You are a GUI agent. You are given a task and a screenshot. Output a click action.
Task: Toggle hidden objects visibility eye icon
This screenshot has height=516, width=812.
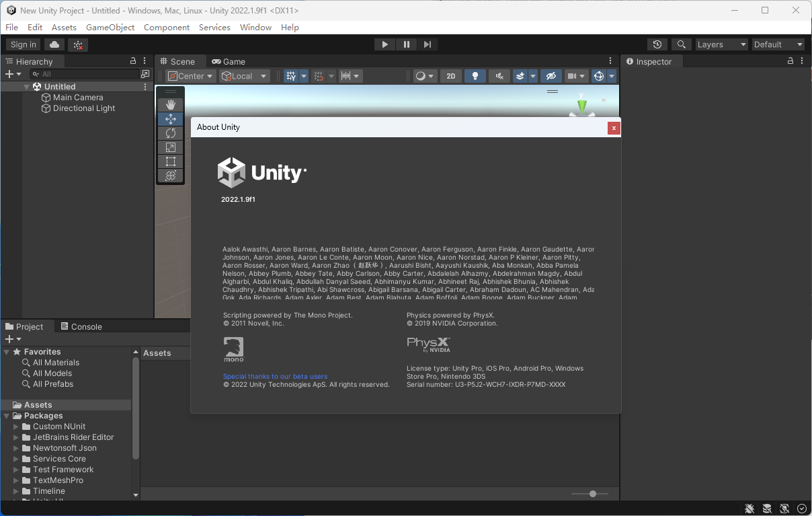(x=551, y=76)
